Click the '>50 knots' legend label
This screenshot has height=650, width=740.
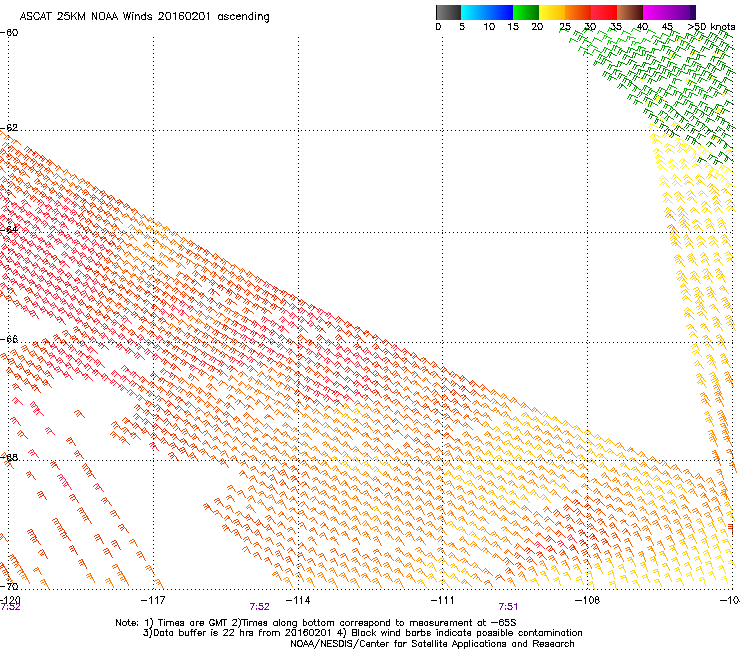712,27
